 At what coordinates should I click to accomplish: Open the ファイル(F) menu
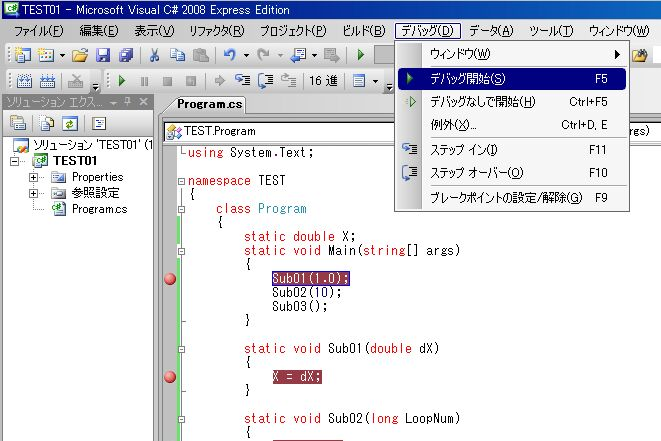[38, 31]
